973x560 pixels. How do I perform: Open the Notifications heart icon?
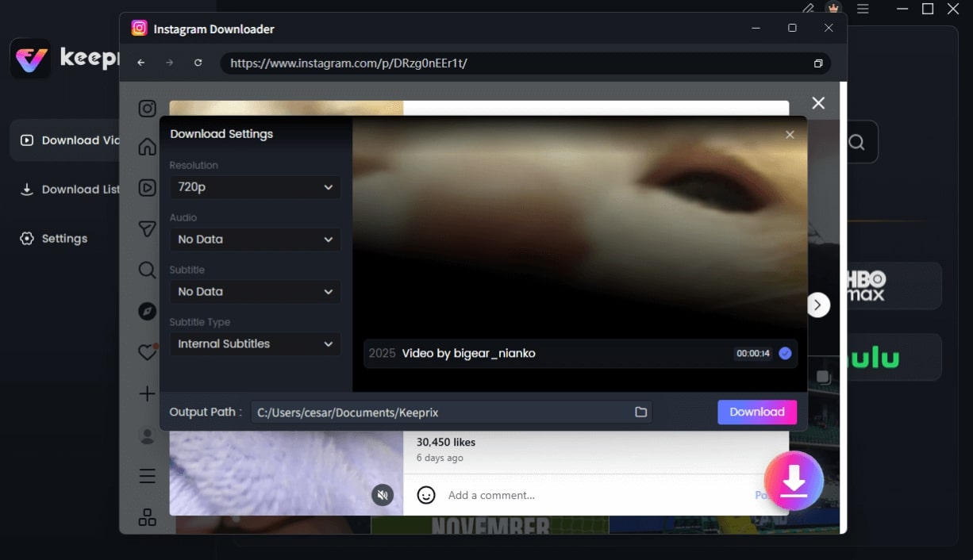pos(147,351)
